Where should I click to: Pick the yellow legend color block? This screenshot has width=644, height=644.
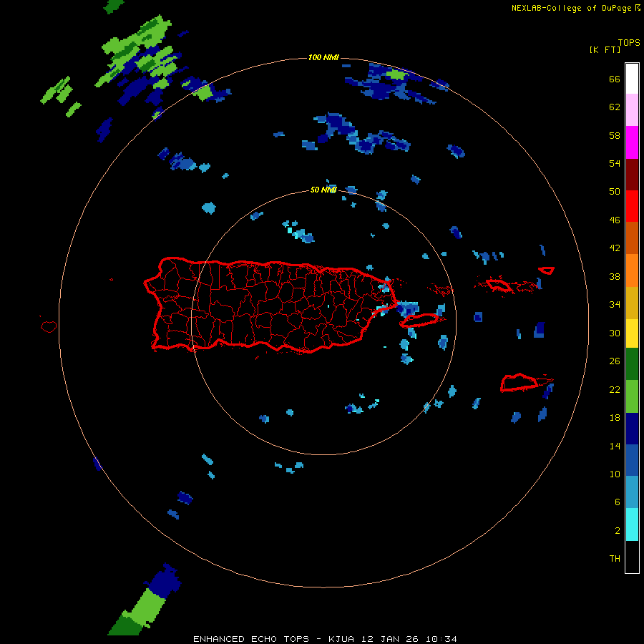[x=632, y=333]
